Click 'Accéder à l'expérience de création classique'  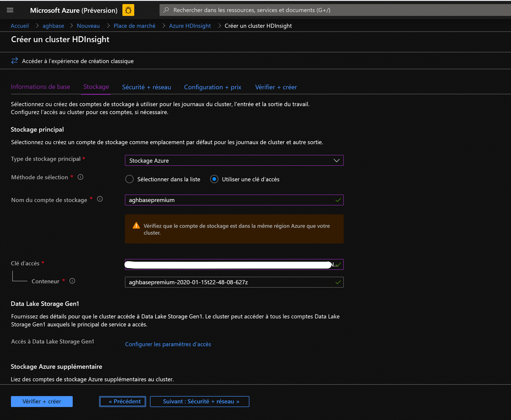point(78,61)
